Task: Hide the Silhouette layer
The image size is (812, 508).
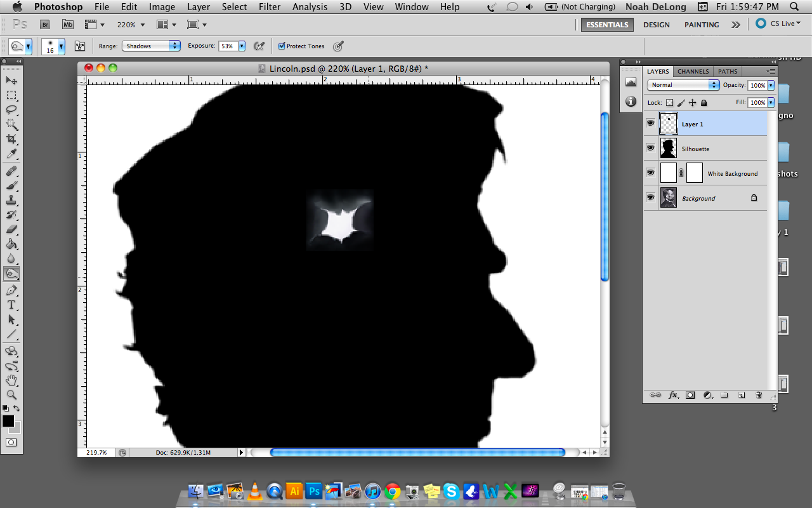Action: (x=650, y=148)
